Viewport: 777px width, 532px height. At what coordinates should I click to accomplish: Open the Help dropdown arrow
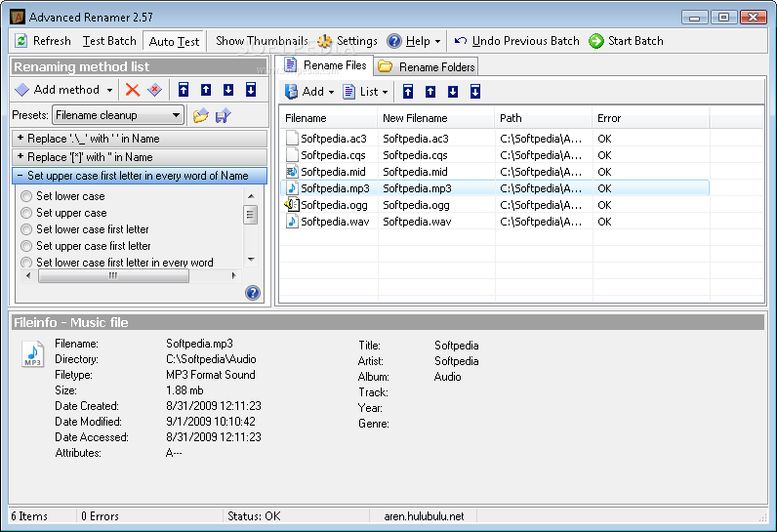(x=437, y=42)
